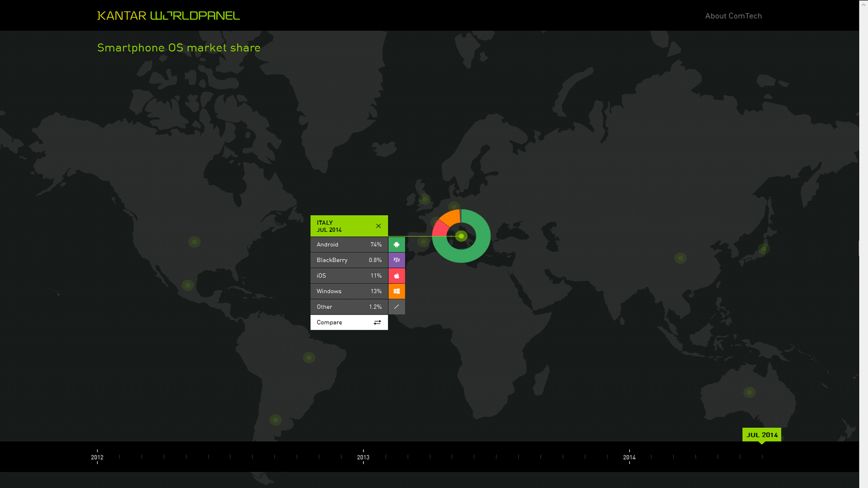The width and height of the screenshot is (868, 488).
Task: Click the Compare swap arrows icon
Action: (377, 323)
